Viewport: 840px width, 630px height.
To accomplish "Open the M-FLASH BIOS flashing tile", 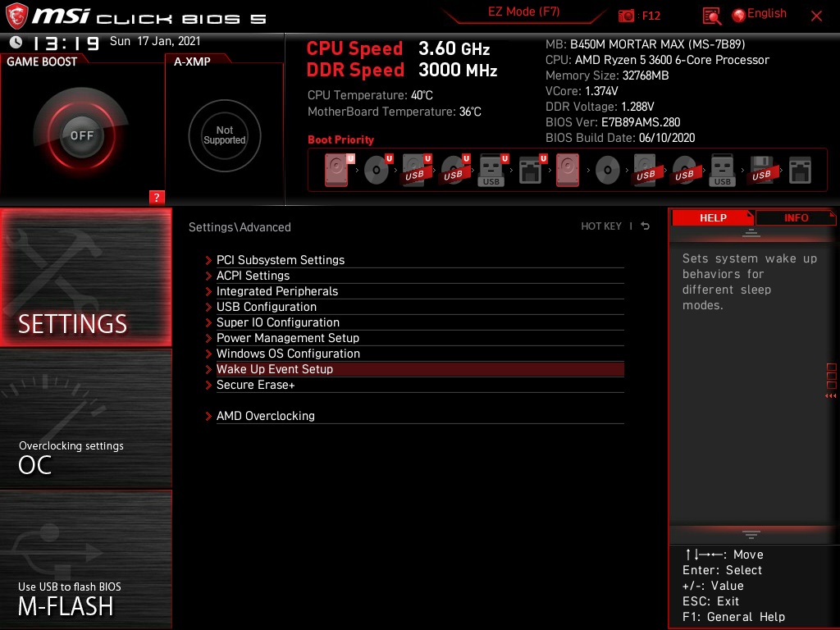I will 85,559.
